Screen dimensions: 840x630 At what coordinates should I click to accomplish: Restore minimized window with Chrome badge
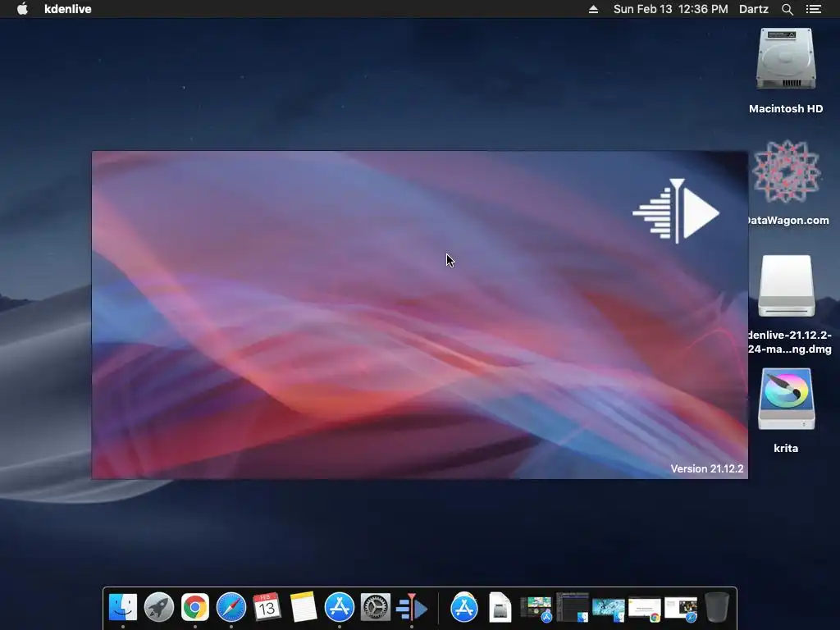point(644,609)
